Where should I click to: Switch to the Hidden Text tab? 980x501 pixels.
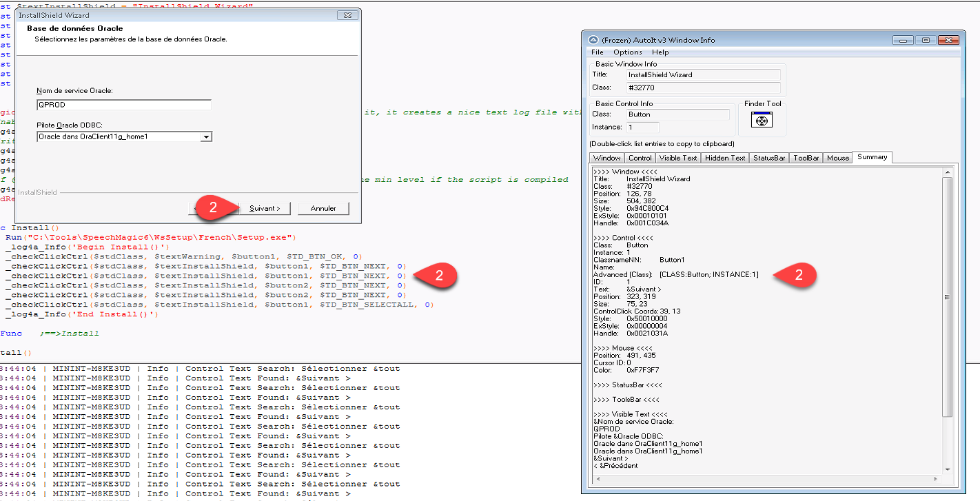(725, 158)
